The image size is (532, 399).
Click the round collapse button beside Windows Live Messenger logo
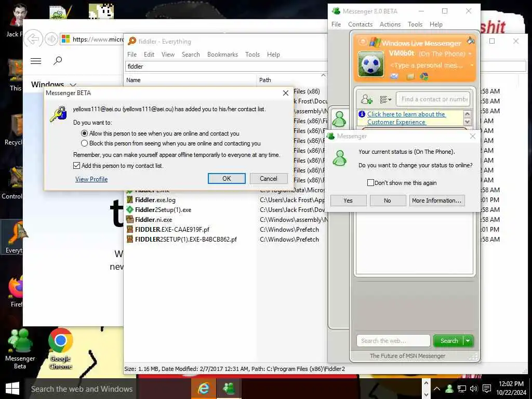click(363, 42)
